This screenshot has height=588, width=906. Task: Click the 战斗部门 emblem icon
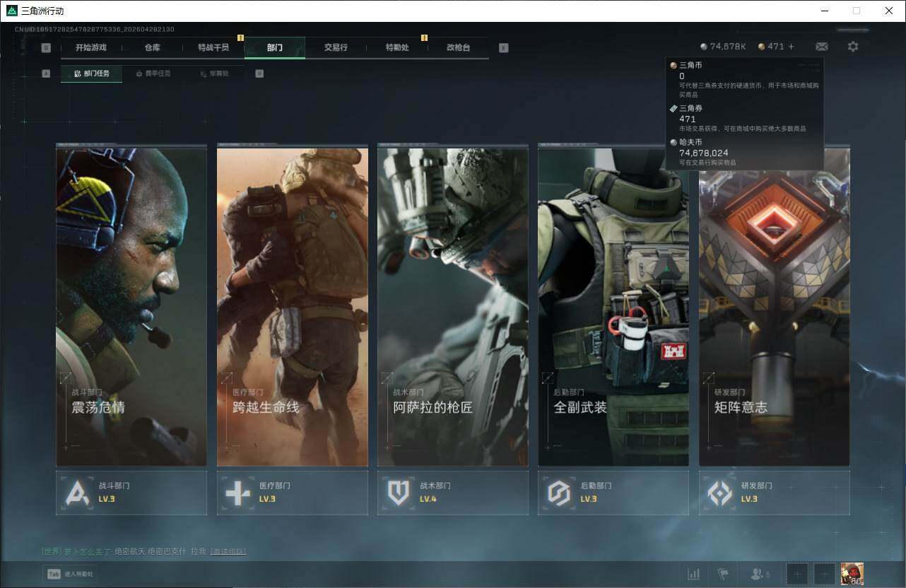(77, 493)
